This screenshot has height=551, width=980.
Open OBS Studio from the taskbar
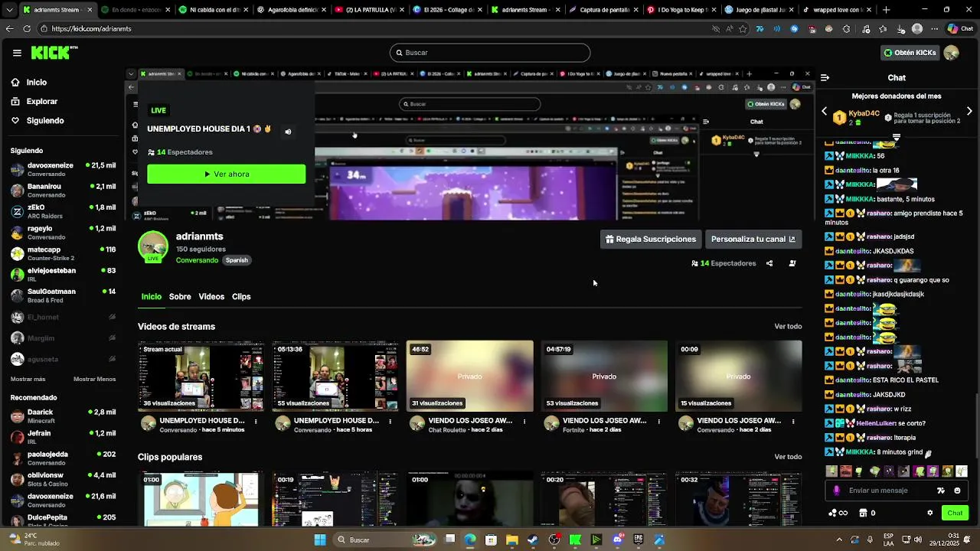(x=554, y=540)
